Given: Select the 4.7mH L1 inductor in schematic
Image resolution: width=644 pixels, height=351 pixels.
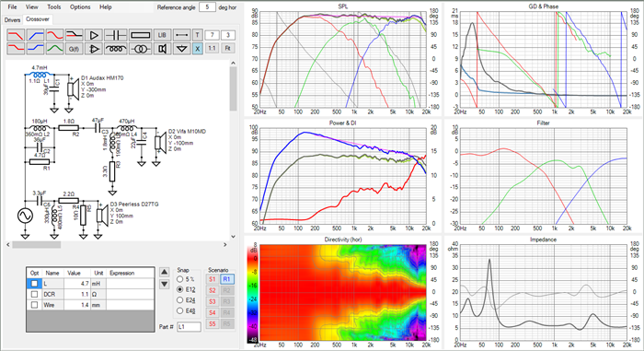Looking at the screenshot, I should [x=40, y=75].
